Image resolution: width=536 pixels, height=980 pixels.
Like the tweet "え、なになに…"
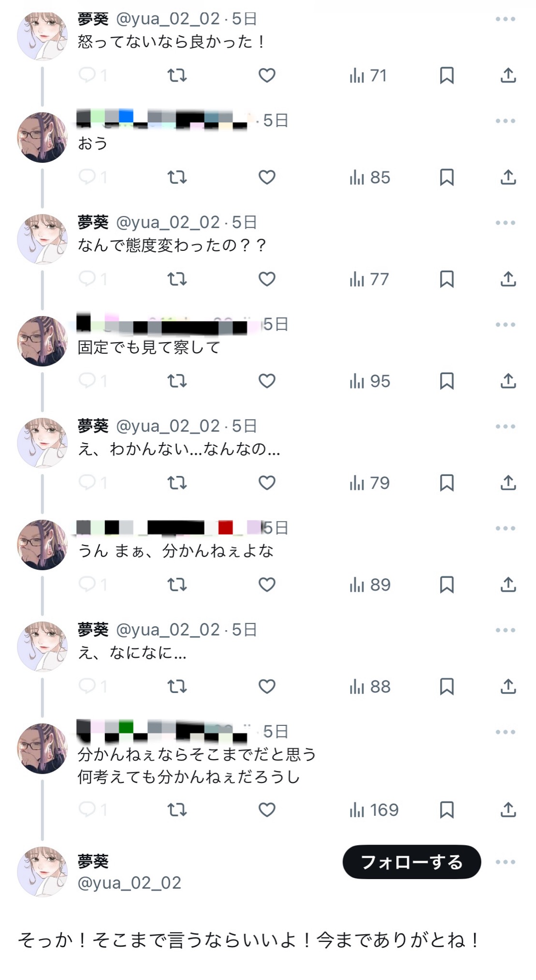[267, 686]
